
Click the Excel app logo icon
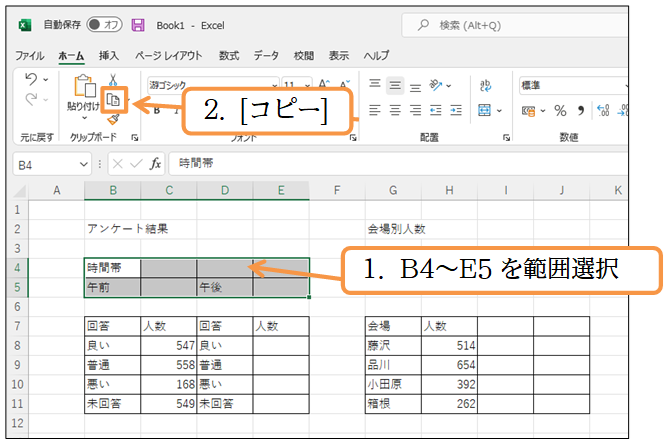[25, 25]
